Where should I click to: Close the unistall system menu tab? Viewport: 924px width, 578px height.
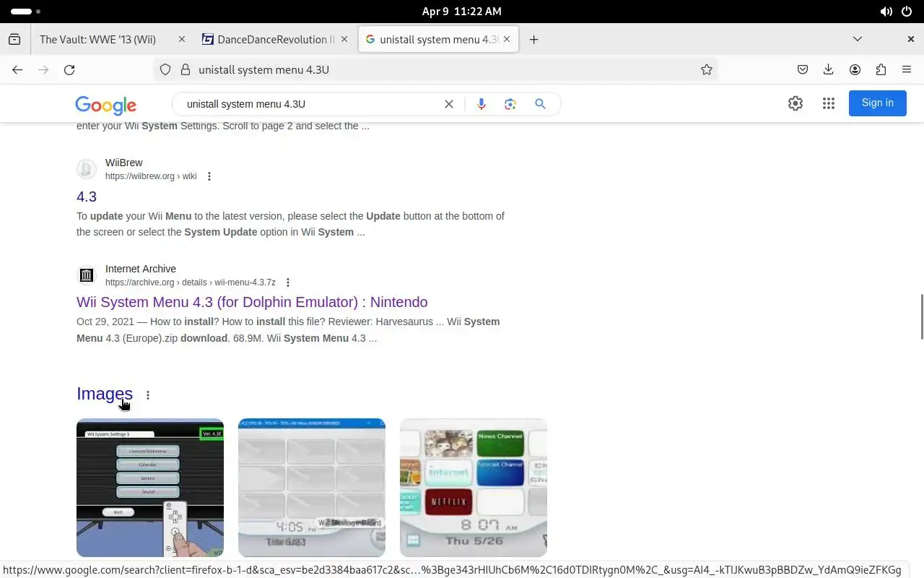point(507,40)
